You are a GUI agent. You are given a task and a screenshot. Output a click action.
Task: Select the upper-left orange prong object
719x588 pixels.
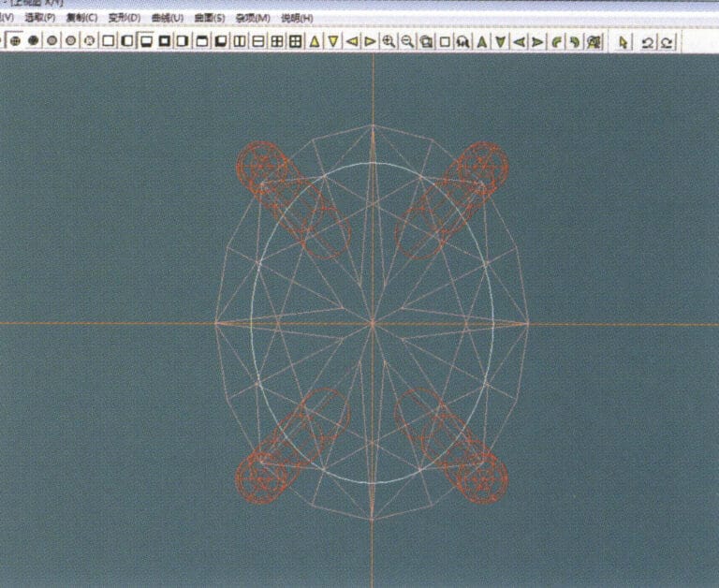coord(293,200)
